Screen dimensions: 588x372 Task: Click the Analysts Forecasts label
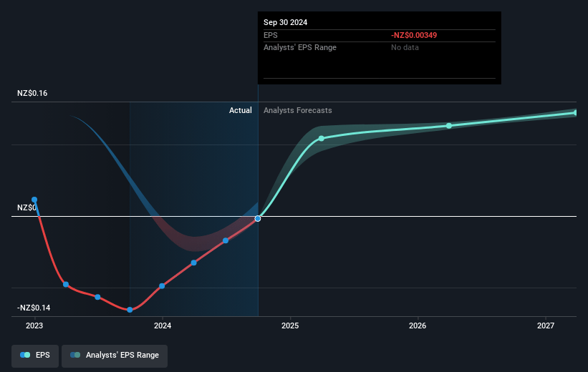click(x=298, y=110)
